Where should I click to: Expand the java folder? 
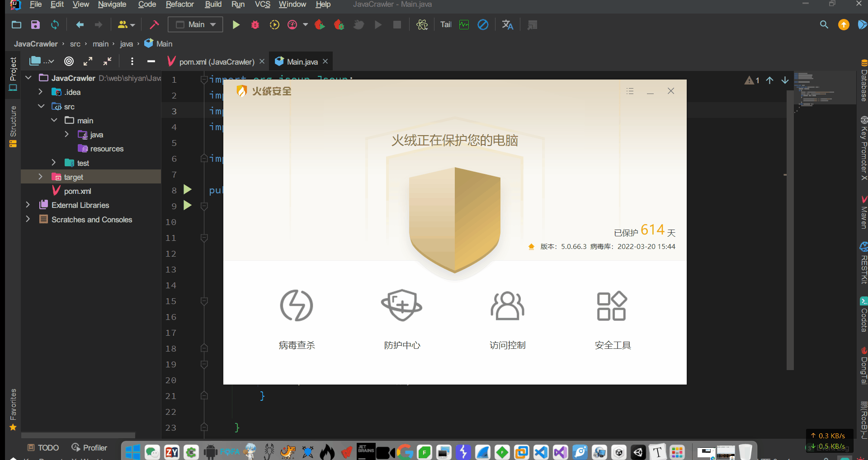pos(67,134)
